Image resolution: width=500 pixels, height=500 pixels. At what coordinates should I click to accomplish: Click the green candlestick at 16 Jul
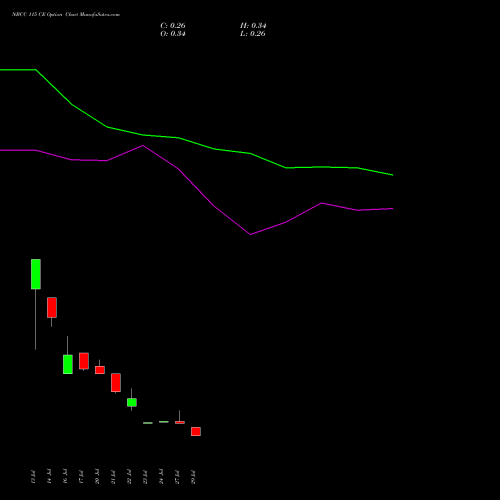tap(68, 364)
